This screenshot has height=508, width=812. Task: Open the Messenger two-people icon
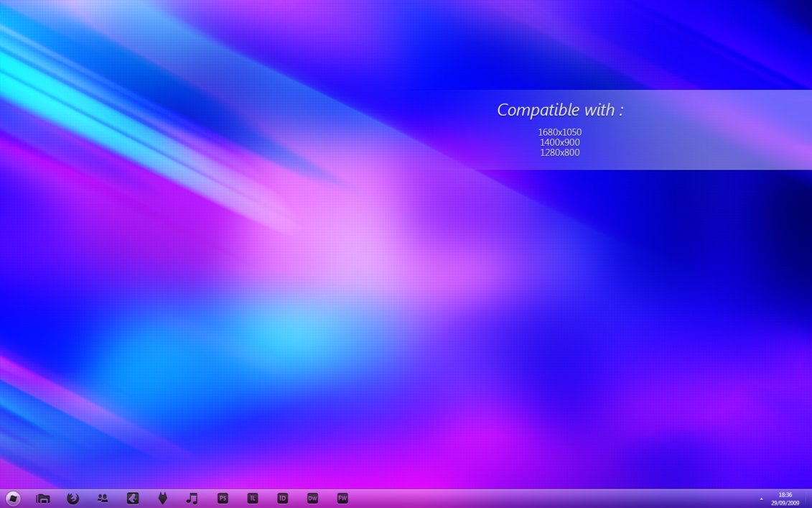tap(103, 499)
